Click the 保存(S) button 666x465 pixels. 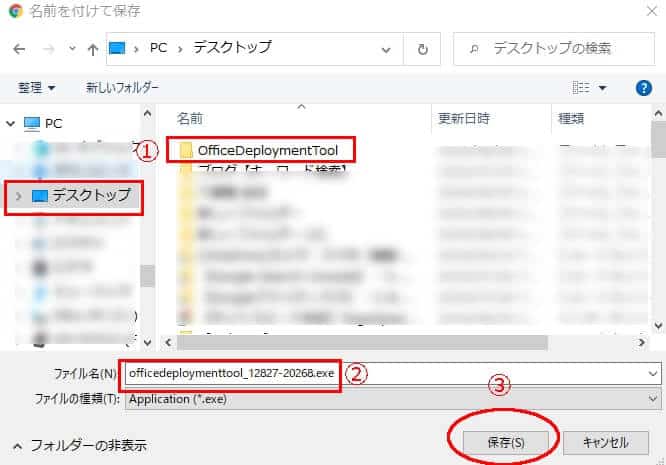505,443
